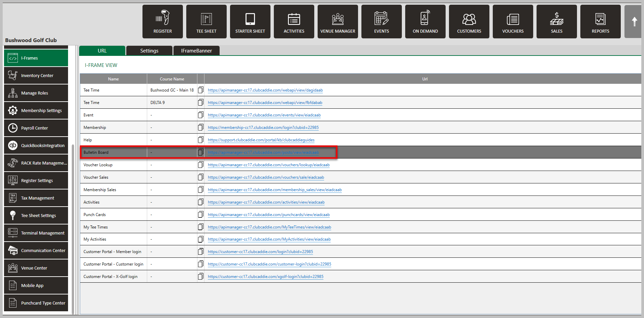644x318 pixels.
Task: Click the sidebar vertical scrollbar
Action: click(73, 229)
